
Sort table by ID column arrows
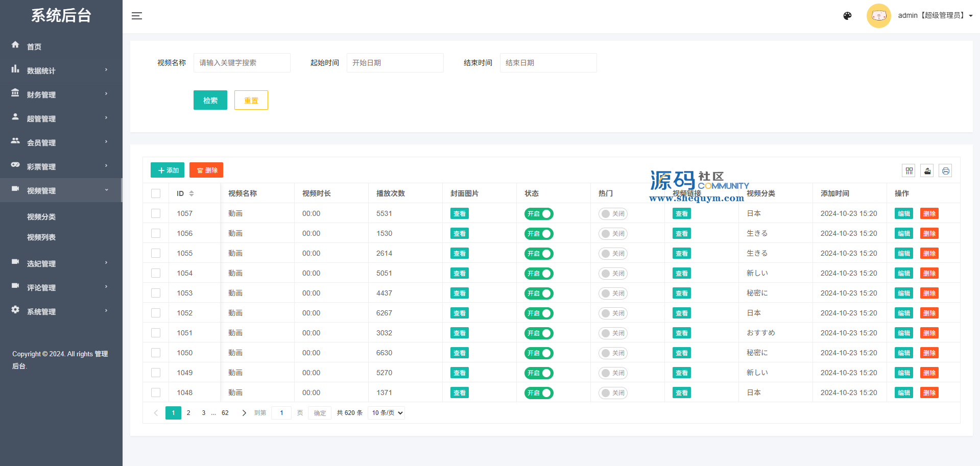tap(192, 193)
